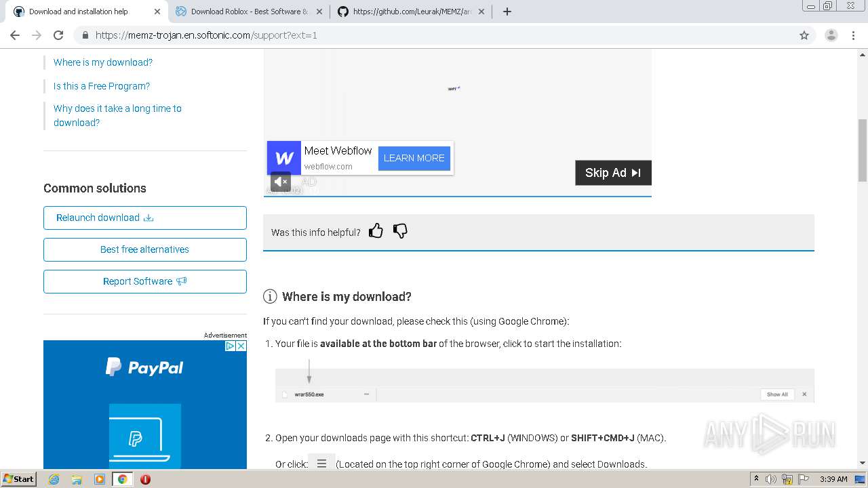
Task: Click the hamburger menu illustration icon
Action: pos(321,464)
